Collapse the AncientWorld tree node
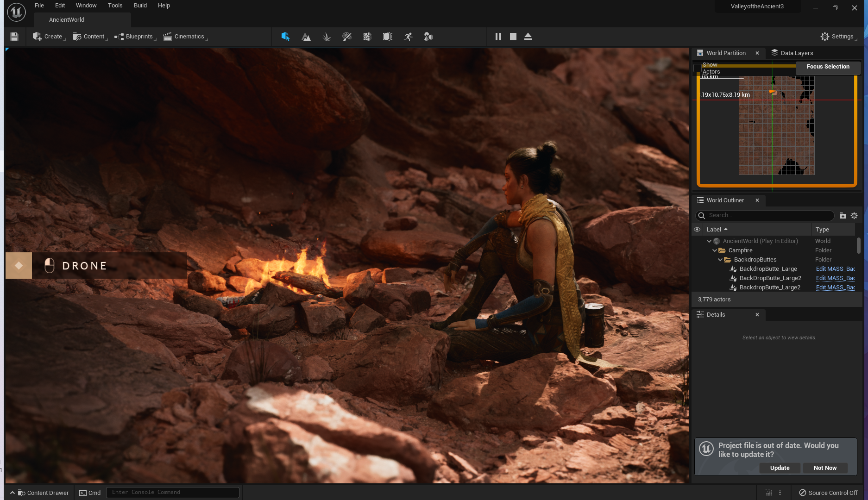 [x=709, y=241]
